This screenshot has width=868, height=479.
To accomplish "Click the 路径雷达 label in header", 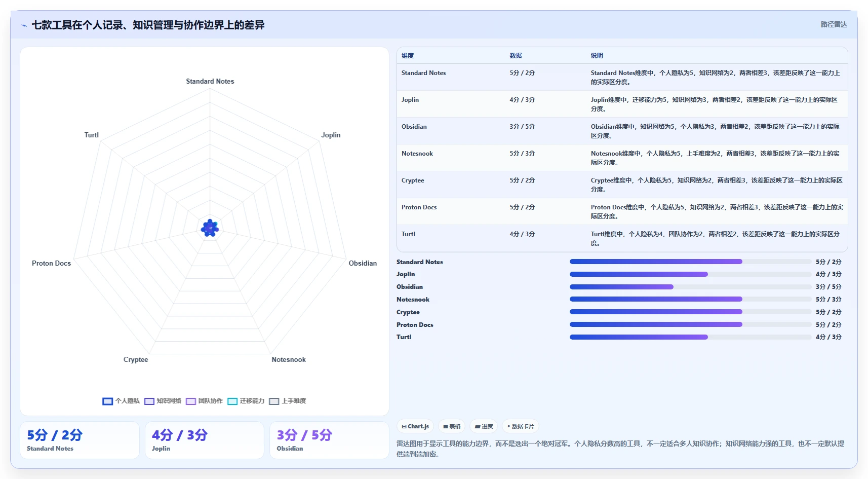I will [x=834, y=24].
